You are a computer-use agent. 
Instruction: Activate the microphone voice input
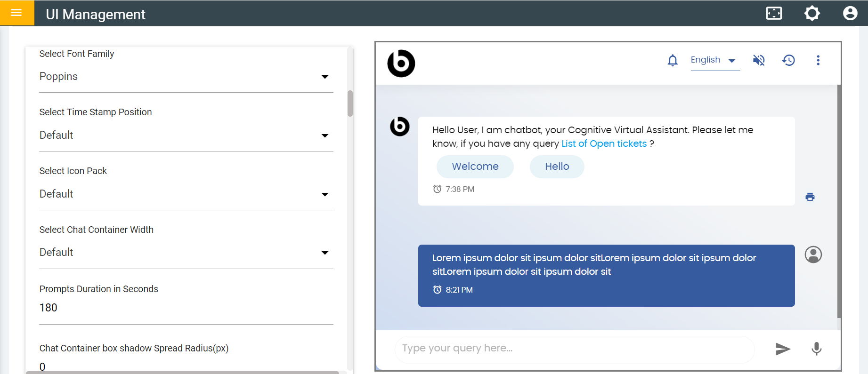click(817, 349)
